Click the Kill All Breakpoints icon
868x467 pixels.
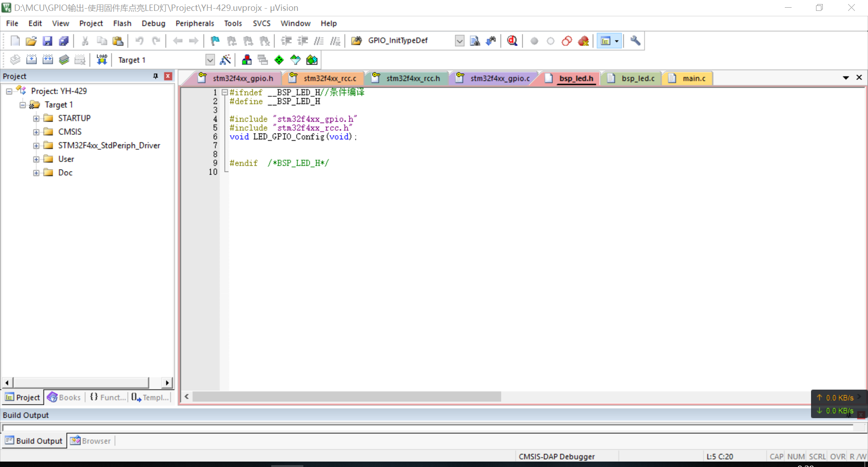(x=583, y=41)
